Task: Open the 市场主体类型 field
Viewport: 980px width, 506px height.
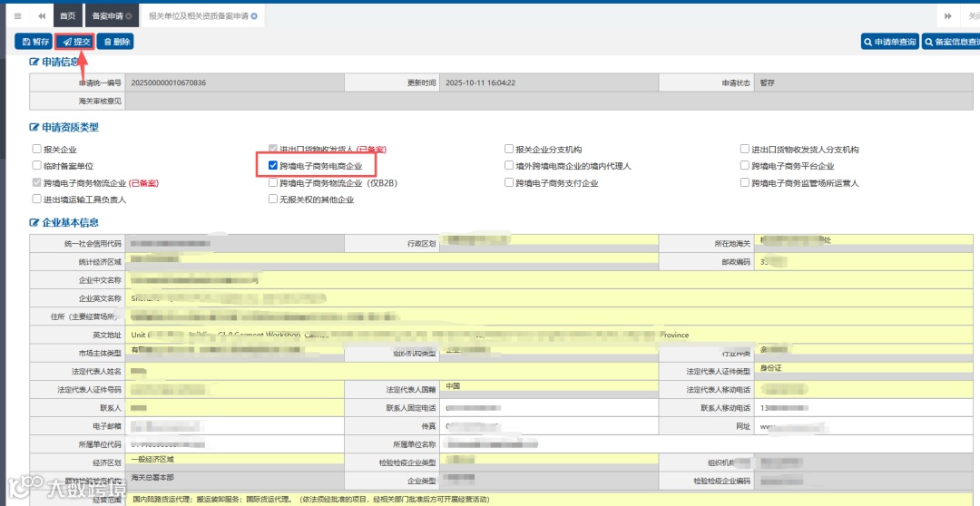Action: pos(234,350)
